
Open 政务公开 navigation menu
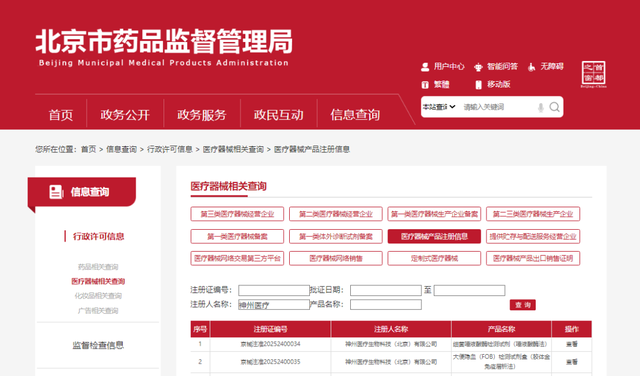pos(125,115)
